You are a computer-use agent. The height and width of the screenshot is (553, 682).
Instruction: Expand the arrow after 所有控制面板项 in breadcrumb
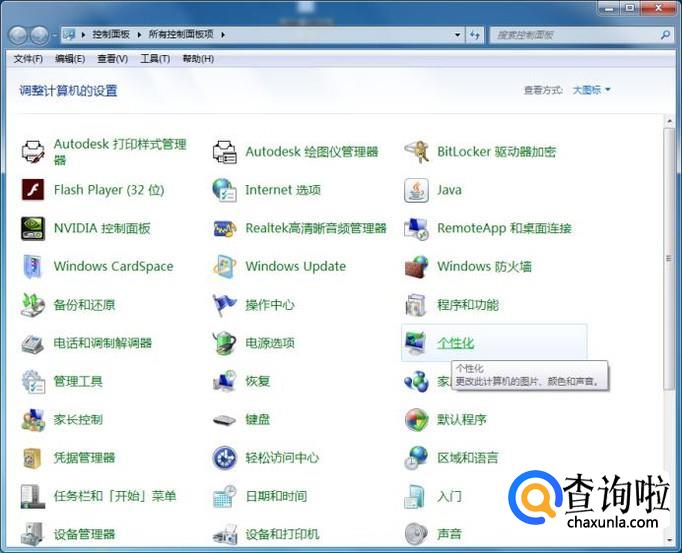pos(223,35)
